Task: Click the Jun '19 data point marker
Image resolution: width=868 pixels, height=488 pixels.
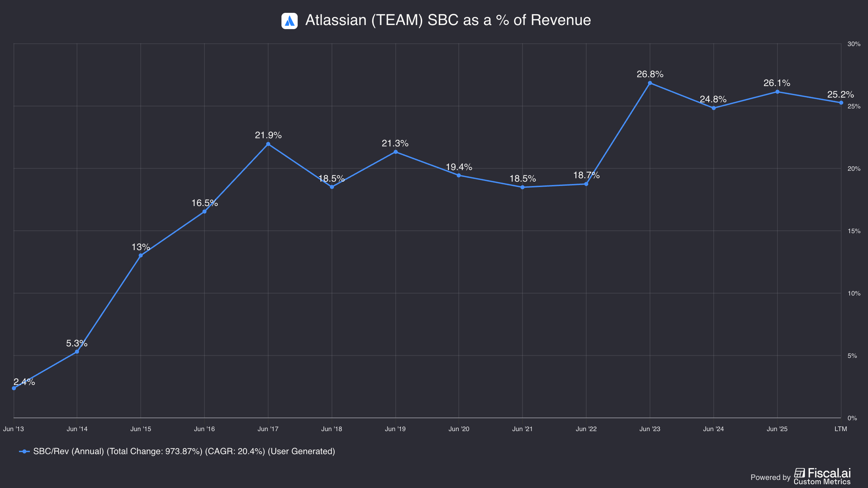Action: tap(395, 152)
